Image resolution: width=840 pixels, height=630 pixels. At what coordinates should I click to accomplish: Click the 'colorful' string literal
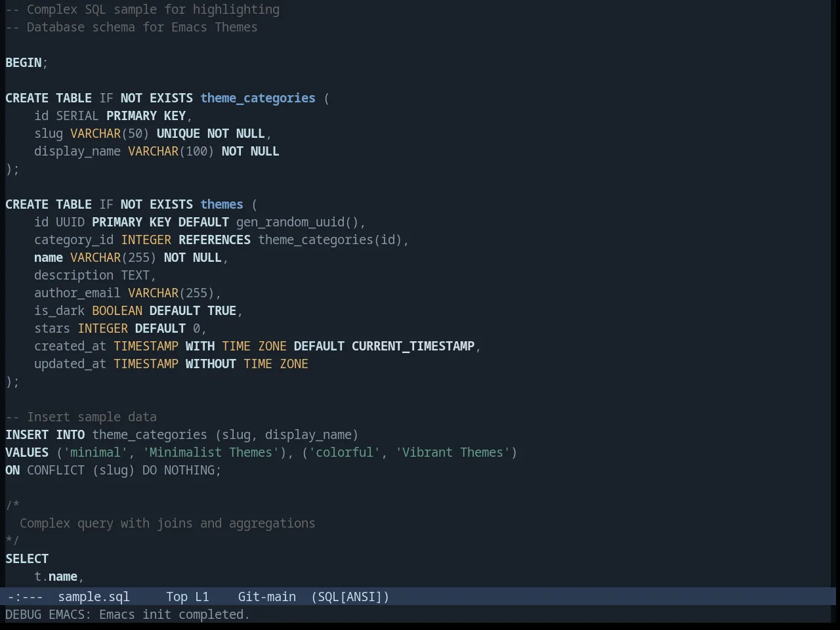click(x=345, y=452)
